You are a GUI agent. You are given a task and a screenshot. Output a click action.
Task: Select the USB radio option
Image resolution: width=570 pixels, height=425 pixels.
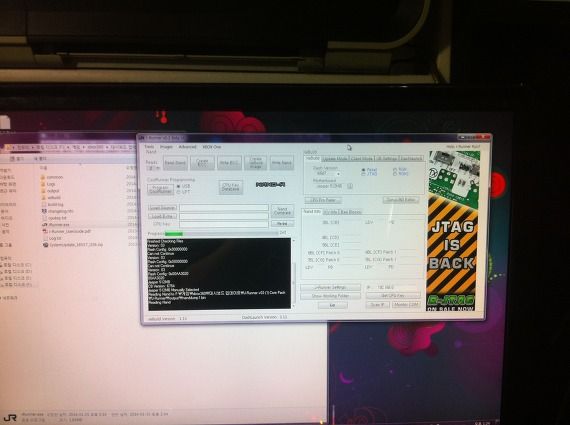coord(183,186)
